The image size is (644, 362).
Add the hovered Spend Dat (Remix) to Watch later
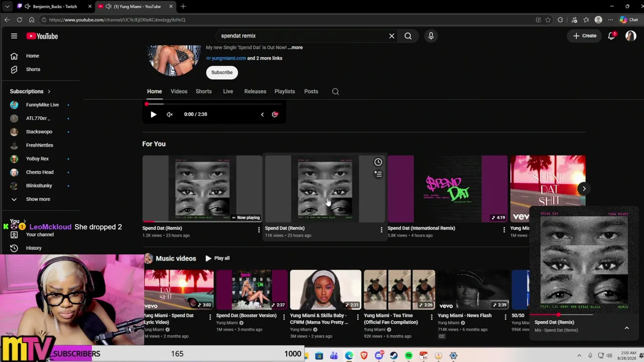378,162
